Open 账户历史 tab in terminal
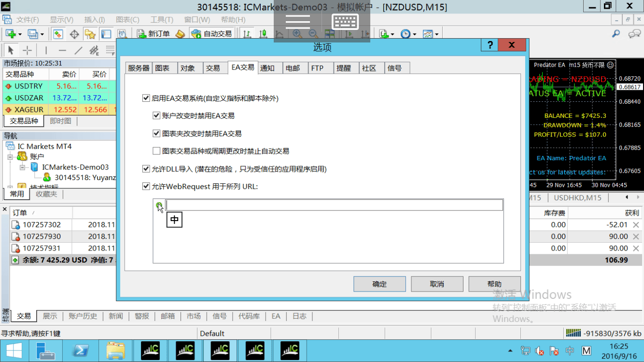This screenshot has width=644, height=362. click(83, 316)
